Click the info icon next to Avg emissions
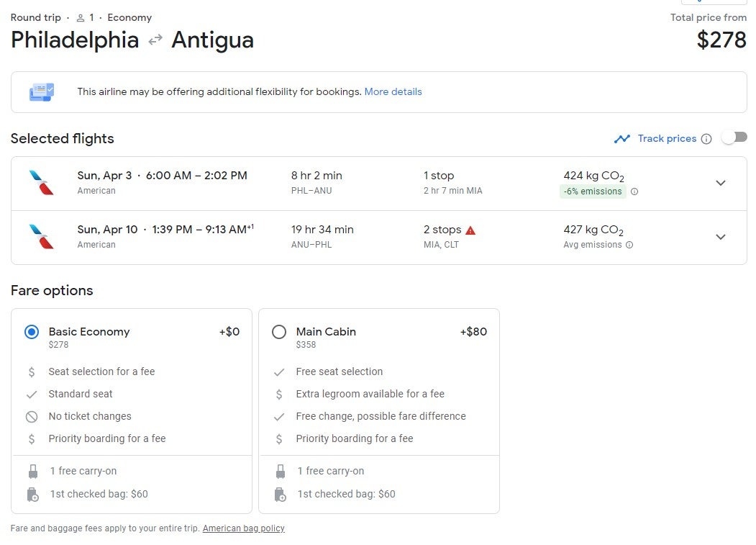 click(629, 245)
